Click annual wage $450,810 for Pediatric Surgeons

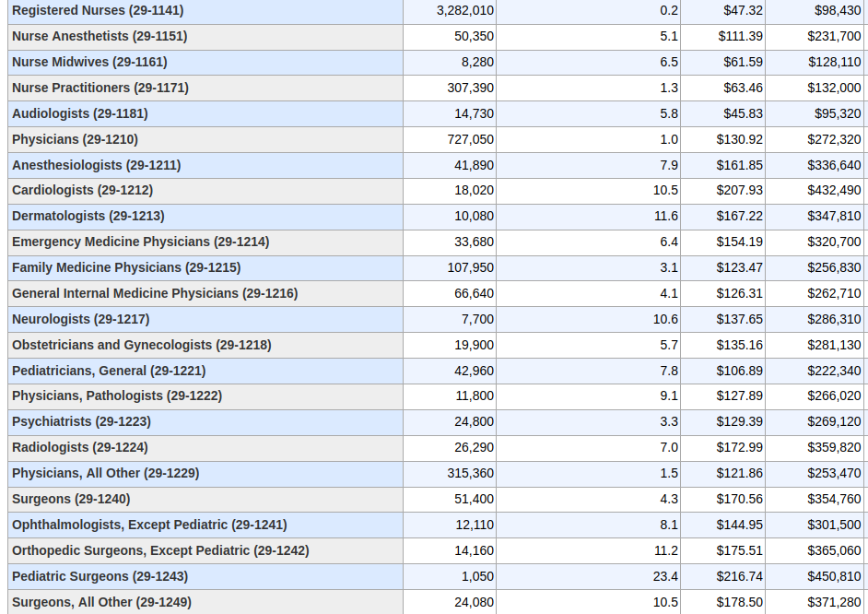tap(834, 577)
